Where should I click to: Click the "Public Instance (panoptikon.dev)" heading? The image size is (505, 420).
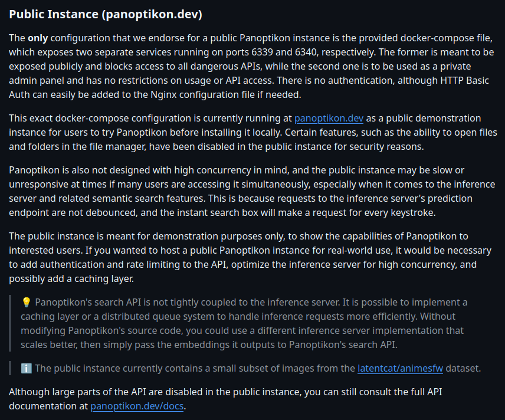[x=106, y=15]
